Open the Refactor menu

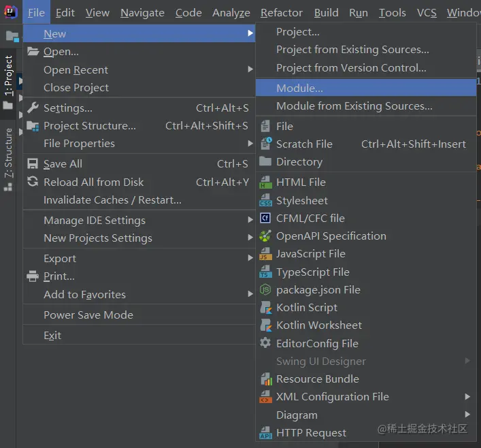281,12
